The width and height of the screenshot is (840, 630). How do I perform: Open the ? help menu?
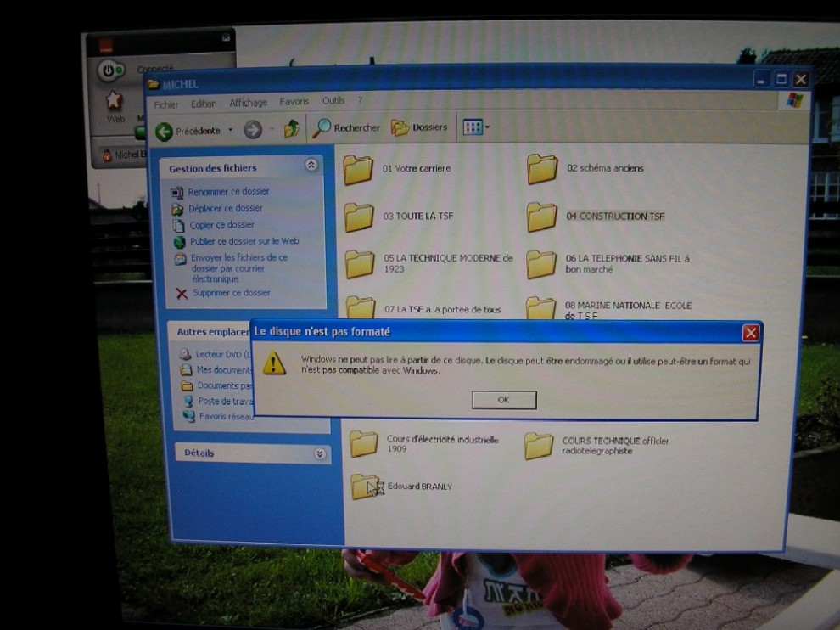[x=360, y=100]
